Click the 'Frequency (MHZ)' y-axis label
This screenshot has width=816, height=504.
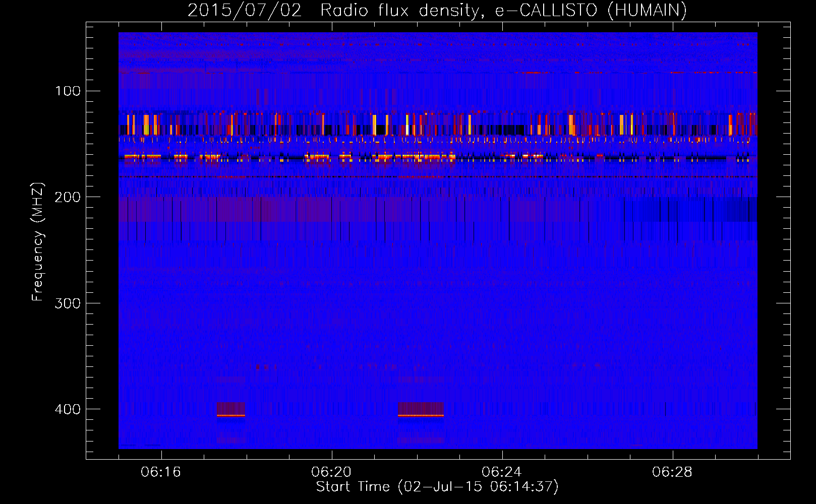coord(38,242)
